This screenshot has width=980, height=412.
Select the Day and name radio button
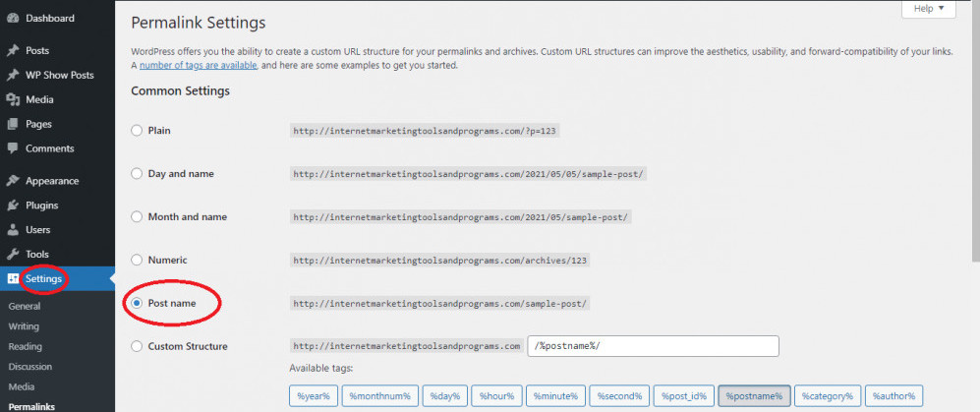pyautogui.click(x=137, y=174)
